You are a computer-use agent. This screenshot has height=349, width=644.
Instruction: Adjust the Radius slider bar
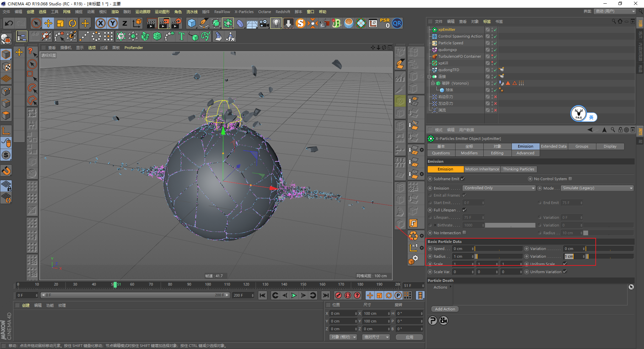click(x=499, y=256)
